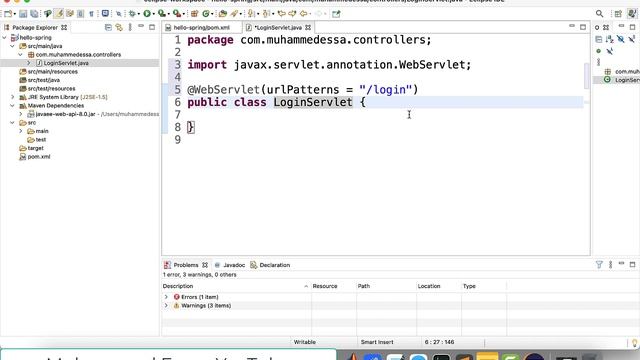Collapse the src/main/java folder node

point(12,46)
